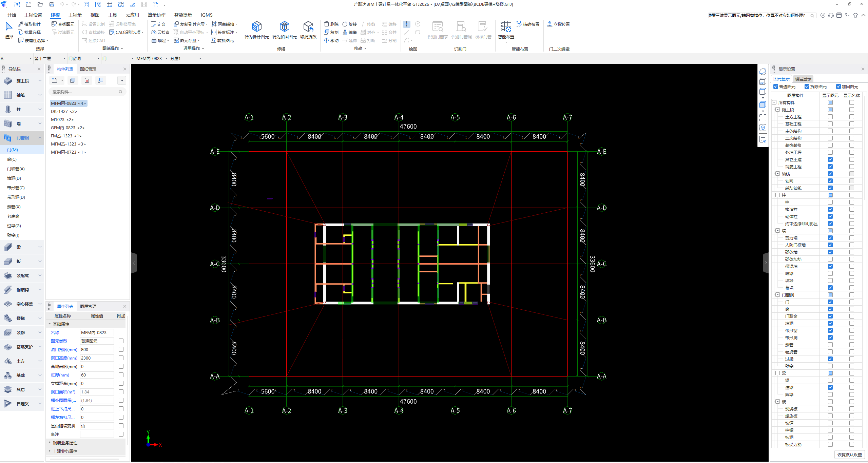Uncheck the 加固图元 checkbox

click(x=838, y=86)
